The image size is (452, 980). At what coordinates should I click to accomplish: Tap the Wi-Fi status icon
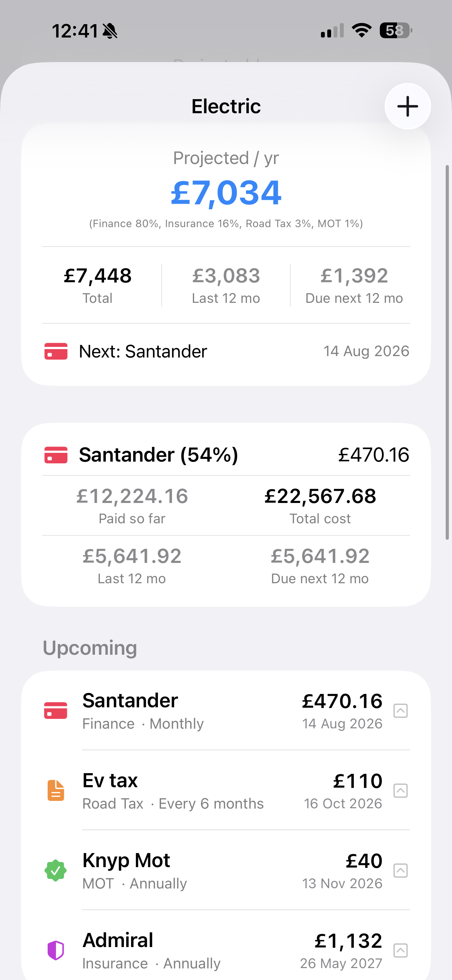click(x=362, y=30)
